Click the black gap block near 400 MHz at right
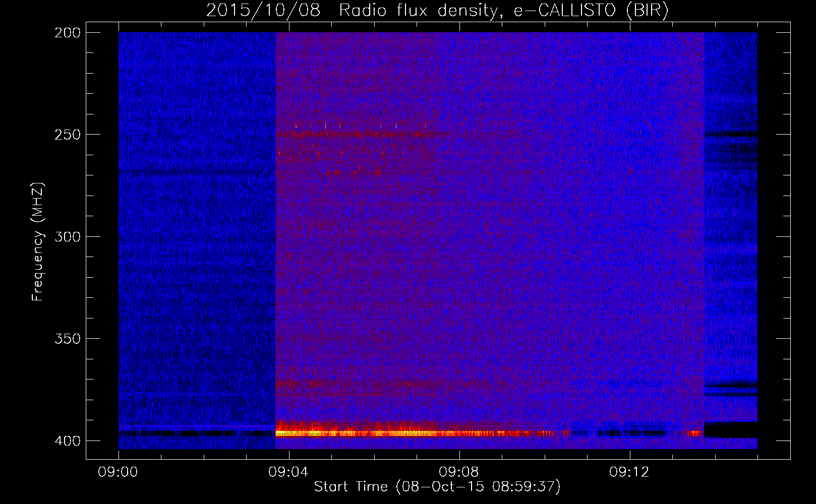816x504 pixels. tap(731, 430)
